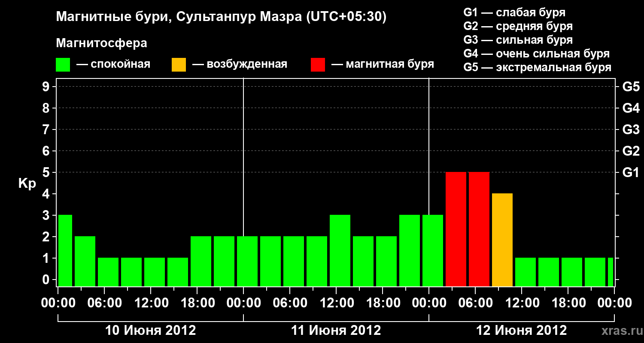644x343 pixels.
Task: Click the 'Магнитосфера' legend heading
Action: point(102,43)
